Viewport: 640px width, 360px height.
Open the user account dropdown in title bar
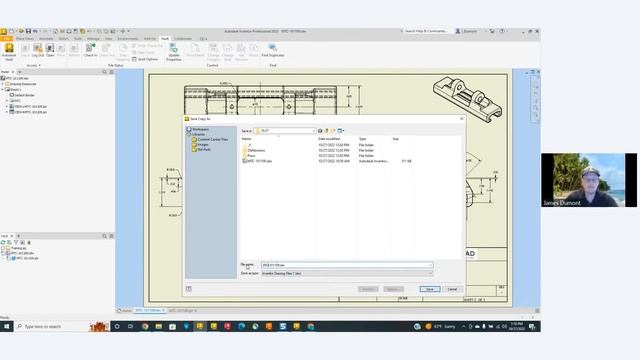(x=469, y=31)
